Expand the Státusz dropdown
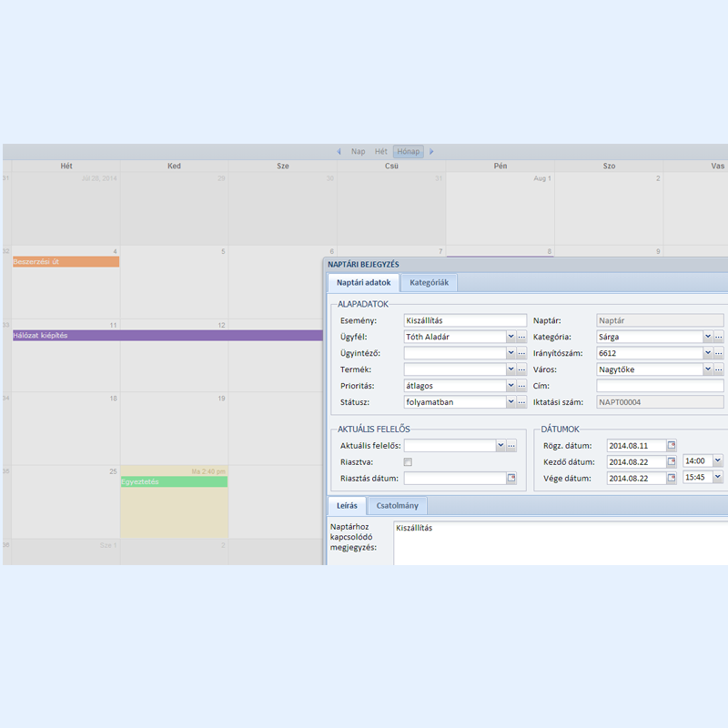Screen dimensions: 728x728 click(x=511, y=402)
